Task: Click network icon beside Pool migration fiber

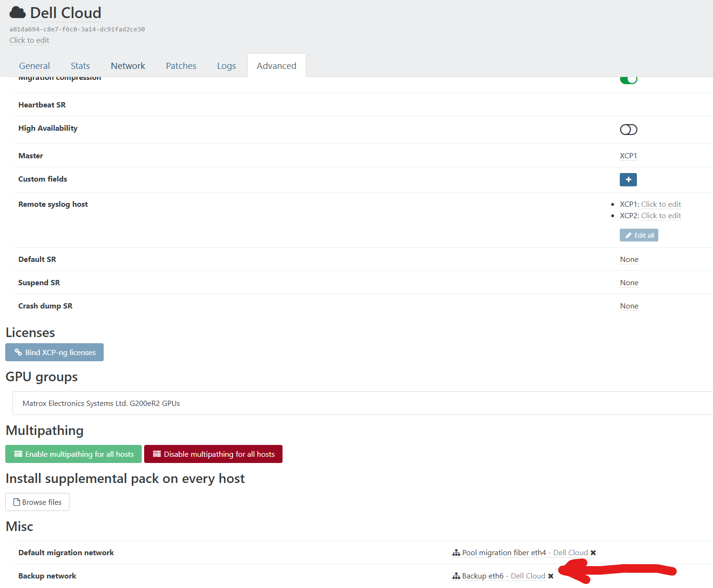Action: (456, 553)
